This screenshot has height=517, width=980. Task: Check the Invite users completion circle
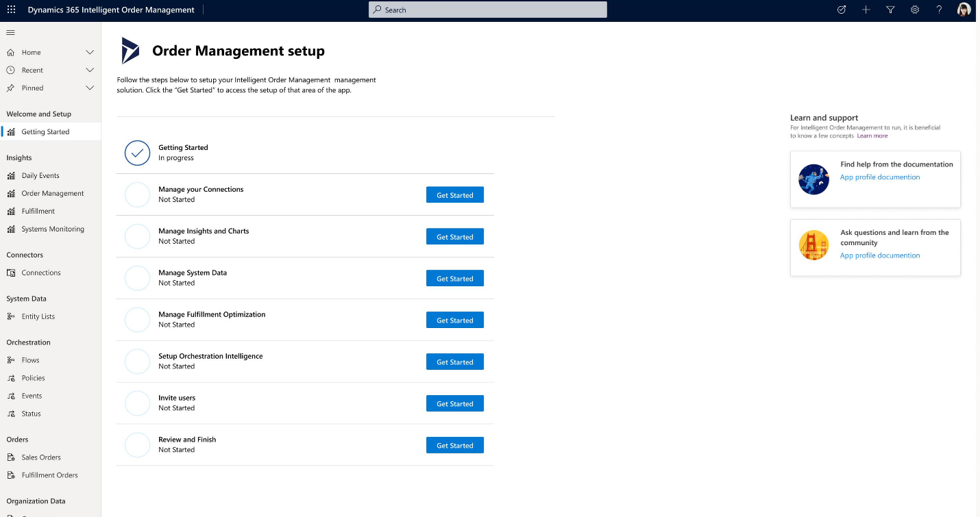tap(137, 403)
